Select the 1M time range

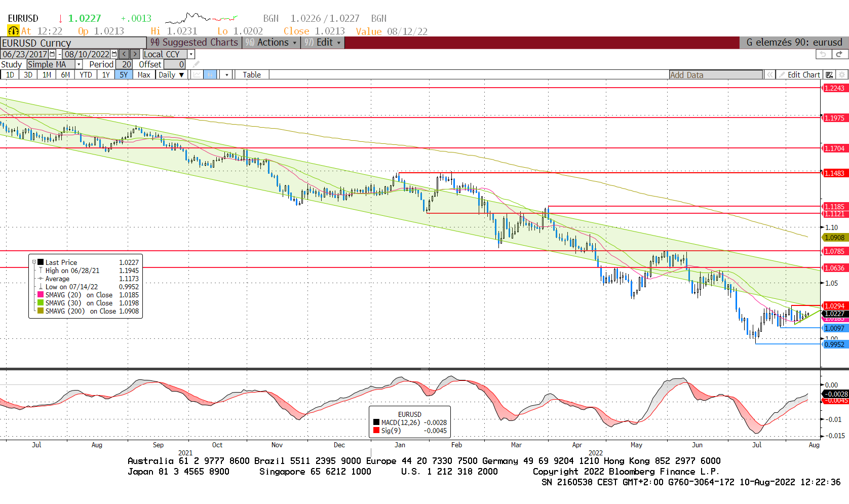tap(47, 75)
